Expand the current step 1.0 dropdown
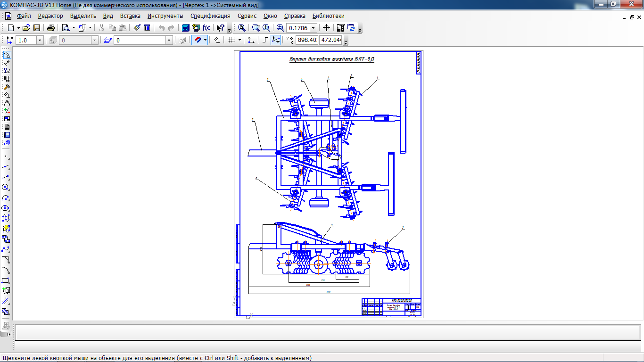 (x=40, y=41)
